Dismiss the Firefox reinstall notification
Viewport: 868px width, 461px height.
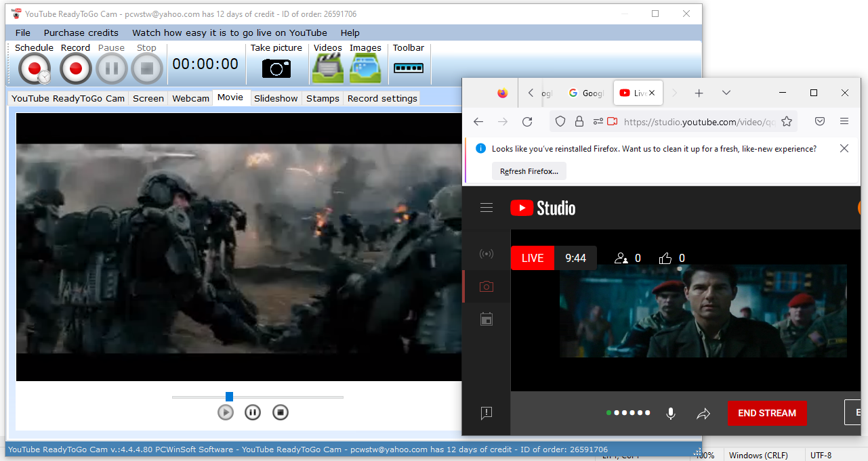click(x=844, y=148)
